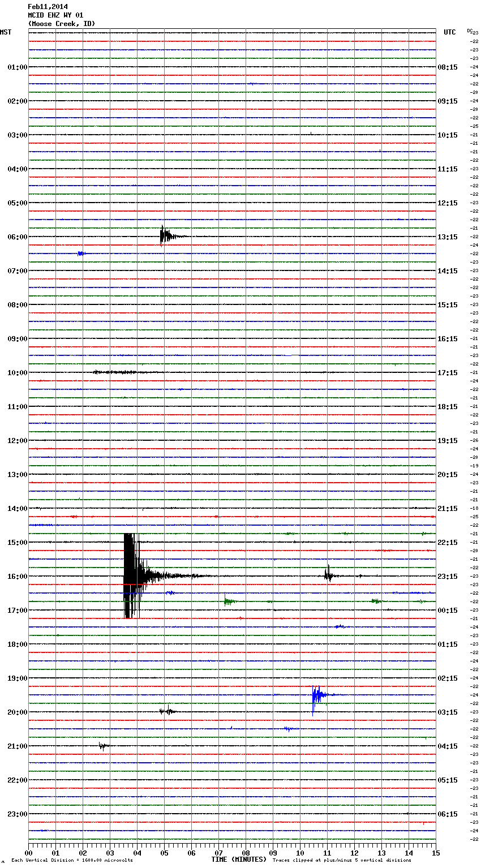Select the 05:00 MST hour label
This screenshot has width=481, height=868.
(x=17, y=203)
